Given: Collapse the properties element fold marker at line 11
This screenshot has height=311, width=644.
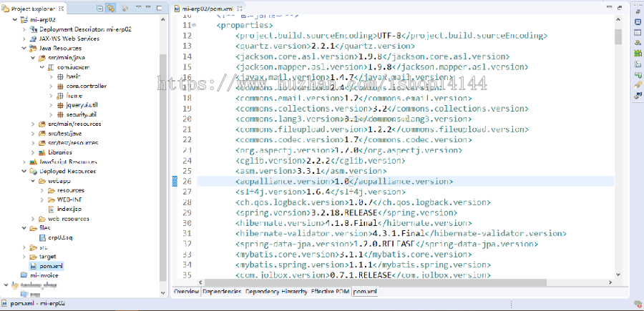Looking at the screenshot, I should point(195,25).
